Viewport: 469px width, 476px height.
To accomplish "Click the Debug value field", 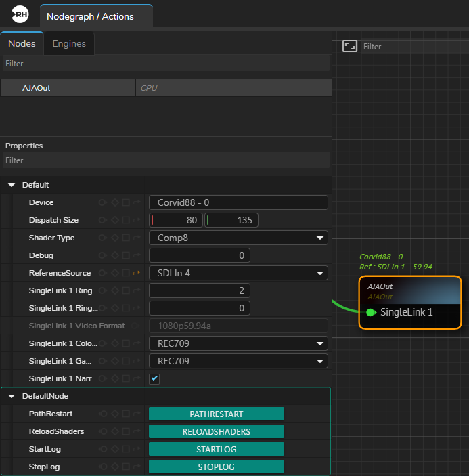I will pos(200,255).
